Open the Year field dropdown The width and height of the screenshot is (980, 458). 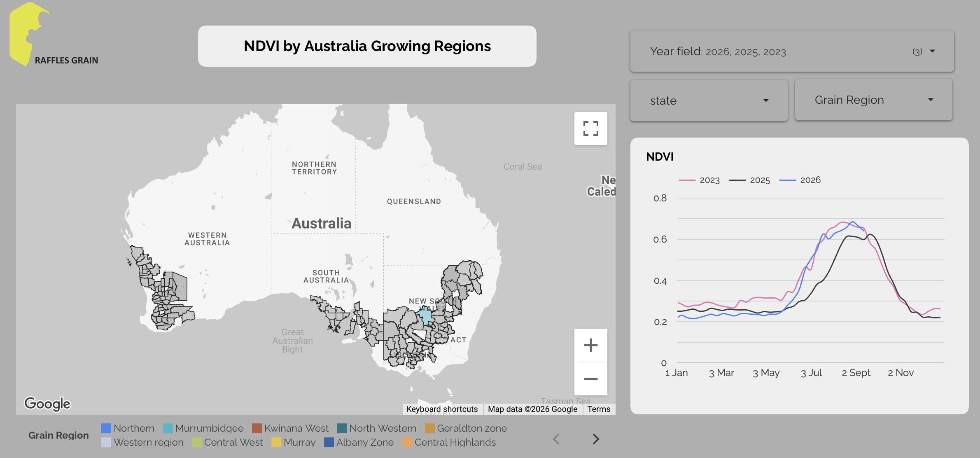pyautogui.click(x=792, y=51)
